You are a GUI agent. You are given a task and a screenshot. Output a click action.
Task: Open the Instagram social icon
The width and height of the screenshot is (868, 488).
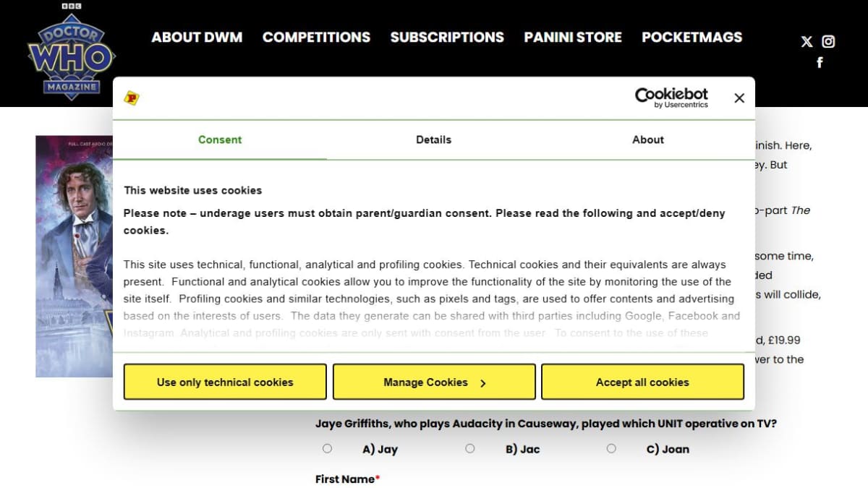828,41
